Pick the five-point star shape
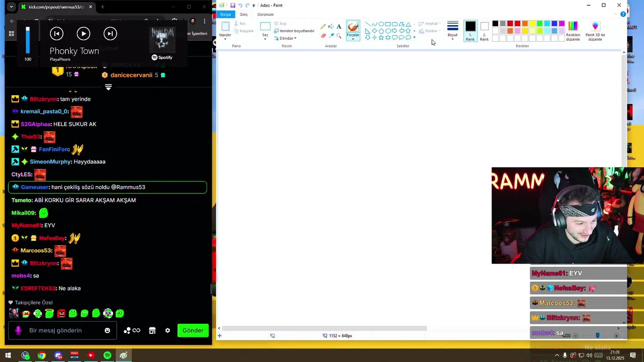 coord(381,37)
